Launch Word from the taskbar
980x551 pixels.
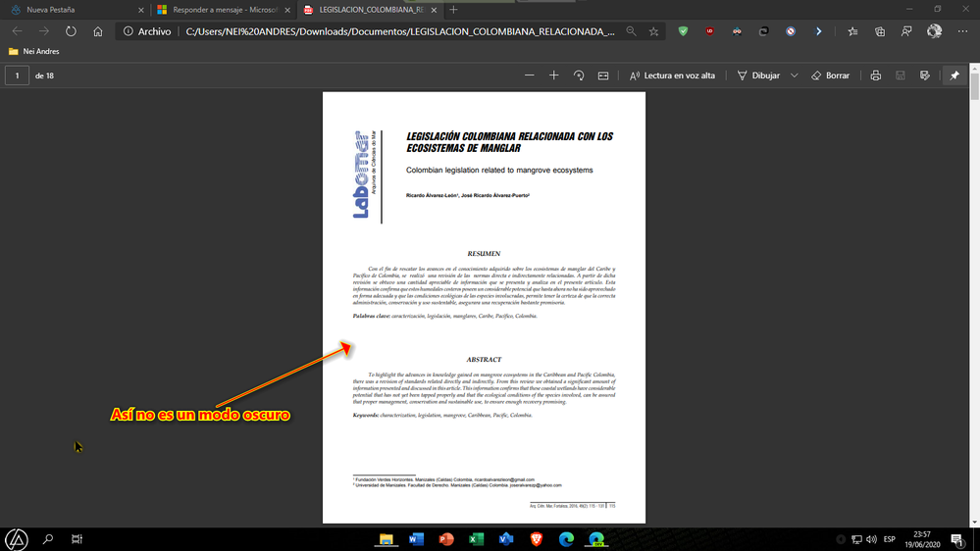[x=416, y=539]
